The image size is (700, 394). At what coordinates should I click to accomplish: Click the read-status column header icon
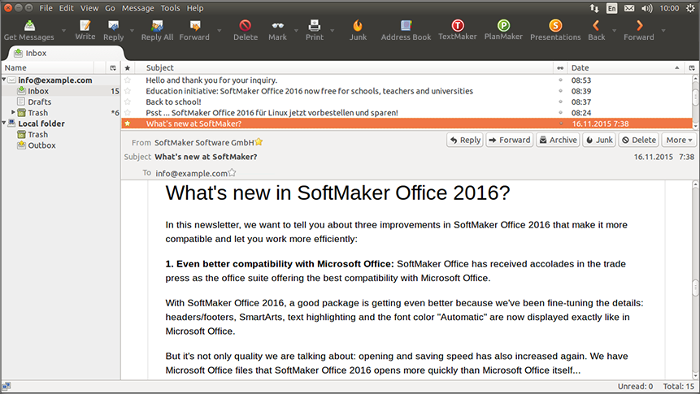pyautogui.click(x=560, y=68)
